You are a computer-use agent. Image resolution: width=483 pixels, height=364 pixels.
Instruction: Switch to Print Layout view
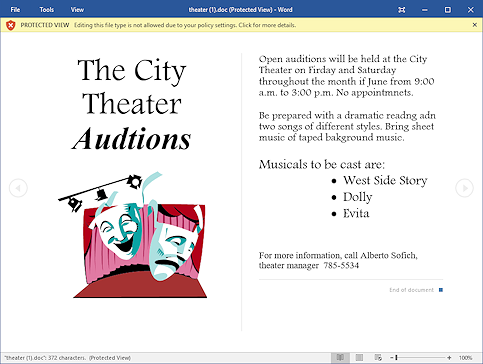click(x=359, y=358)
